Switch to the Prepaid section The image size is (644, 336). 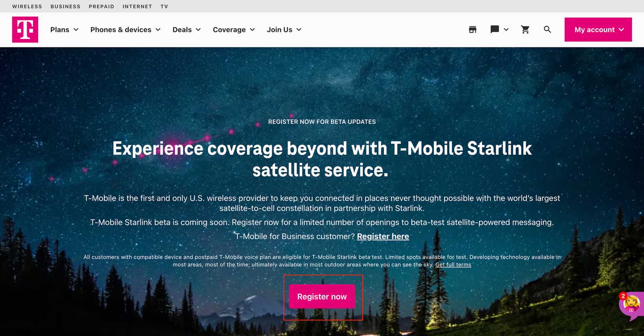pos(101,7)
